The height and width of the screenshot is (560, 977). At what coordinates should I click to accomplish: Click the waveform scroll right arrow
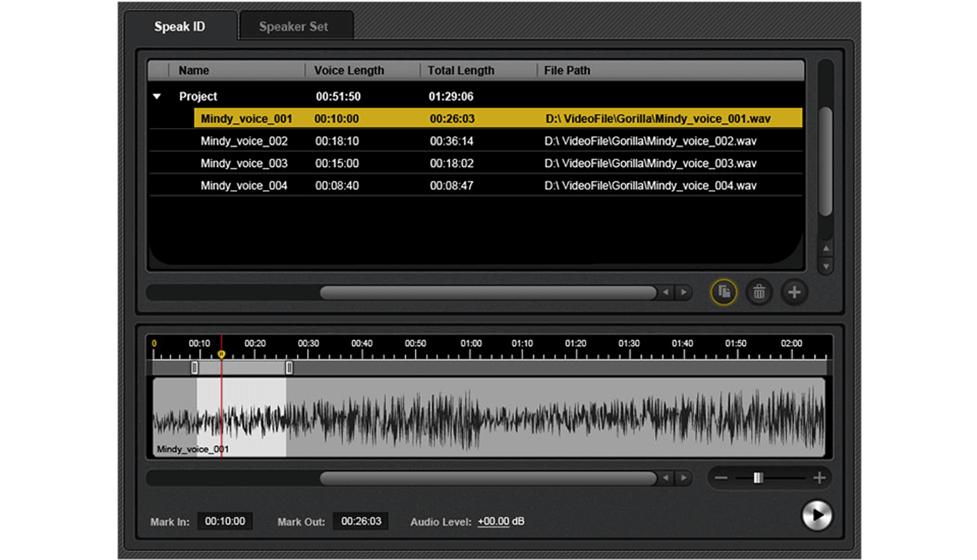pyautogui.click(x=684, y=478)
